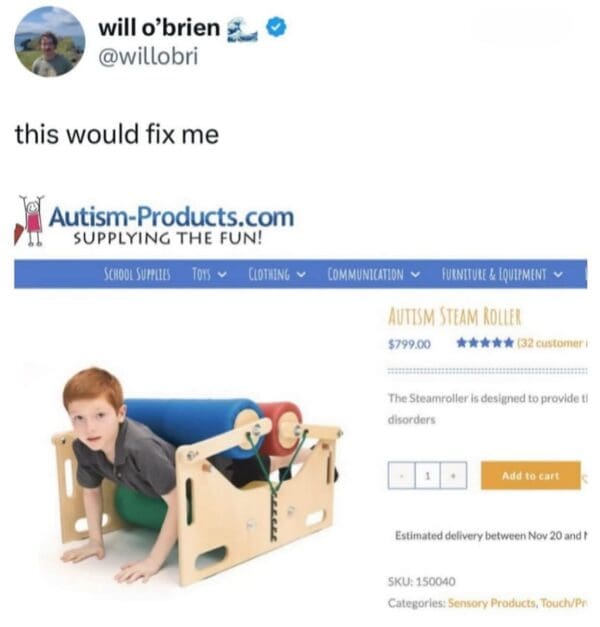This screenshot has height=627, width=600.
Task: Click the quantity input field
Action: tap(428, 475)
